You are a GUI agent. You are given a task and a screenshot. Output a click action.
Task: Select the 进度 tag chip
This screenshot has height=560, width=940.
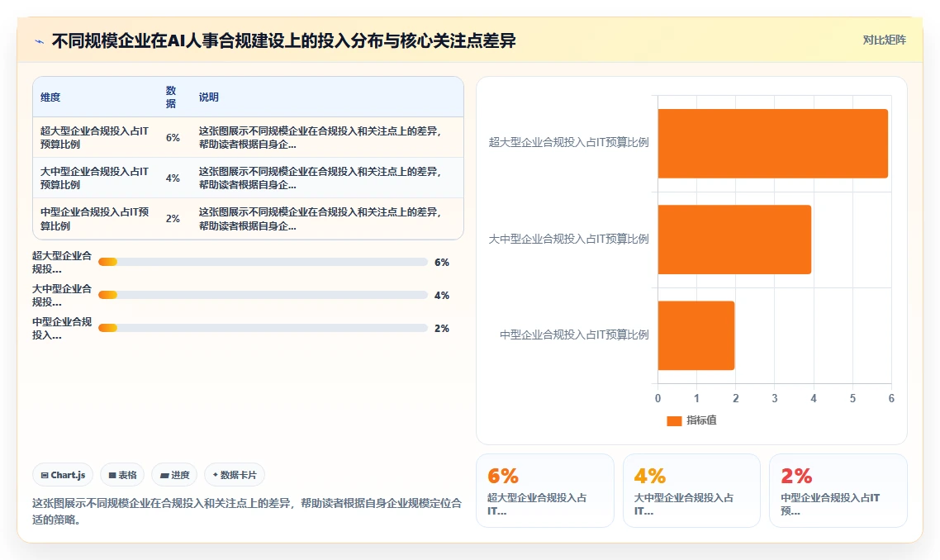[x=174, y=475]
